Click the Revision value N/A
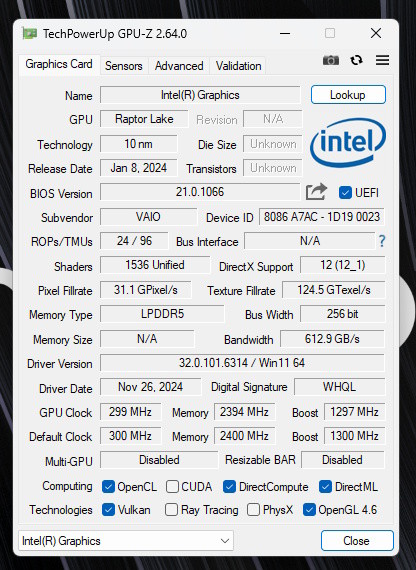Viewport: 416px width, 570px height. [273, 119]
